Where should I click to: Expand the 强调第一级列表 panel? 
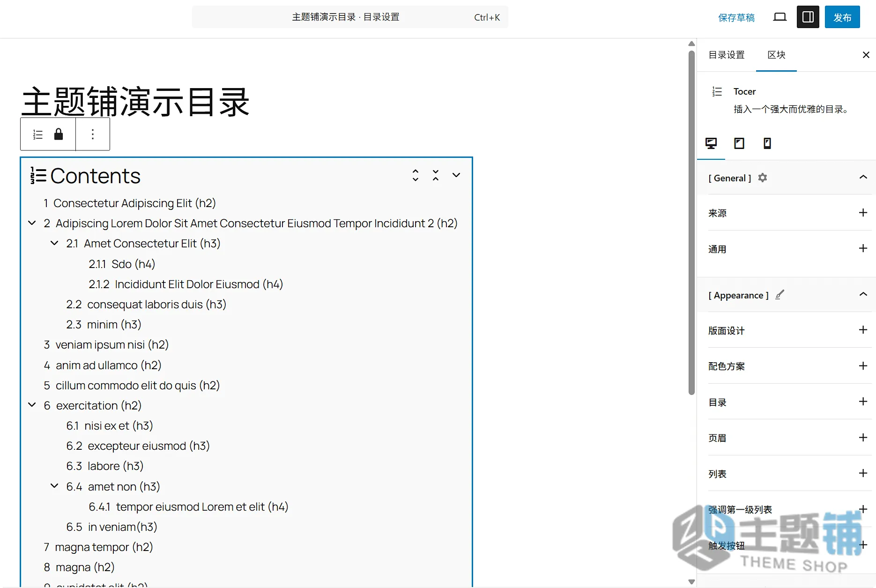click(x=863, y=509)
